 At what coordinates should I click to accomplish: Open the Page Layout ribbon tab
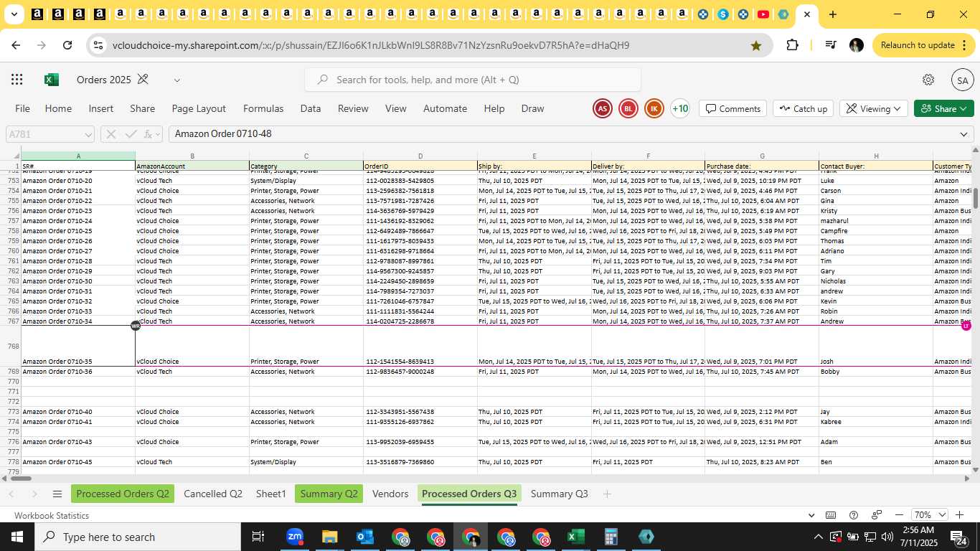(x=199, y=109)
